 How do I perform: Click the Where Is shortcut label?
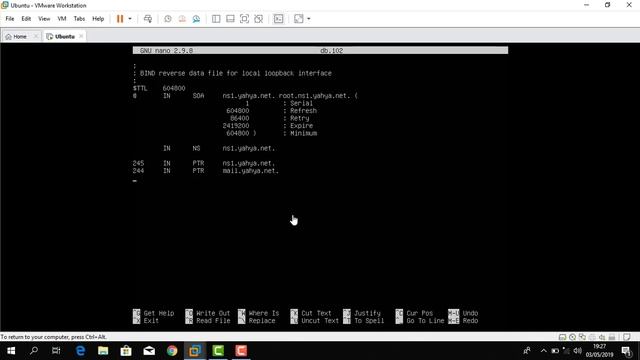click(x=264, y=313)
